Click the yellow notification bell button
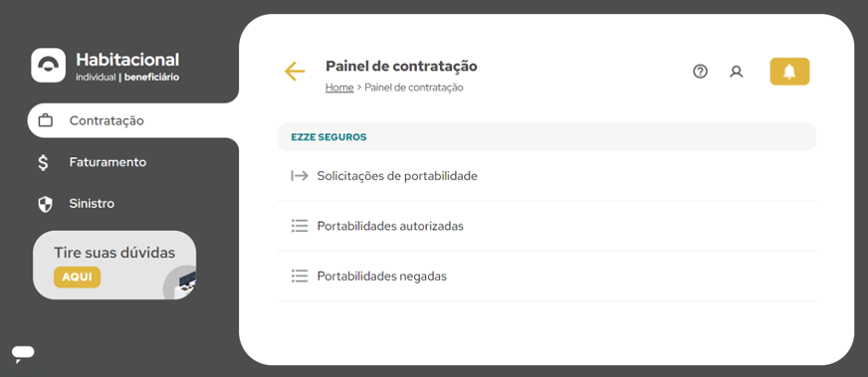Viewport: 868px width, 377px height. tap(789, 72)
